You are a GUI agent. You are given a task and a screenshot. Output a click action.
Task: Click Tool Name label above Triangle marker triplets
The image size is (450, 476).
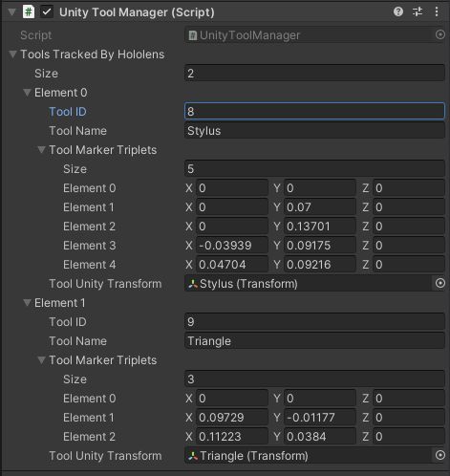click(x=77, y=341)
